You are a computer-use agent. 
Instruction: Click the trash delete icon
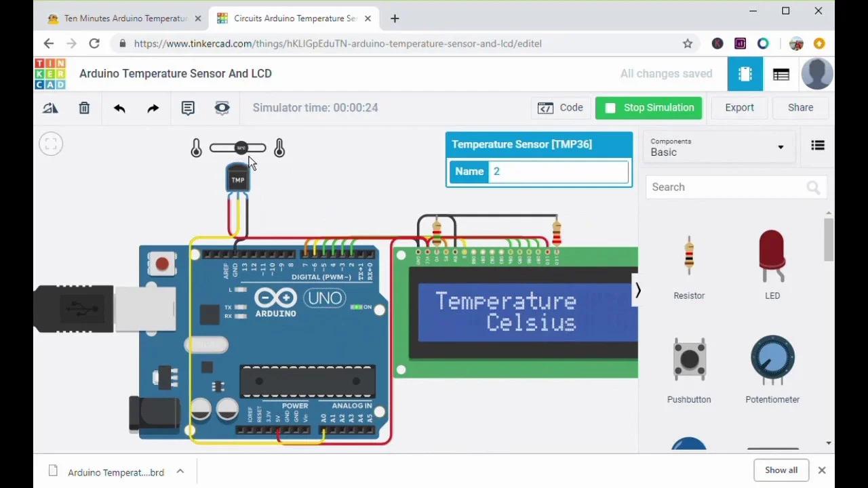84,108
